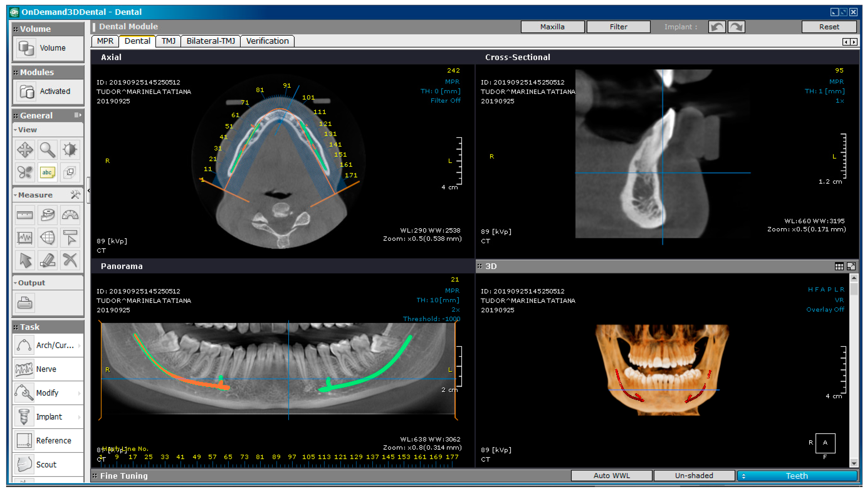
Task: Select the arrow pointer tool
Action: point(25,260)
